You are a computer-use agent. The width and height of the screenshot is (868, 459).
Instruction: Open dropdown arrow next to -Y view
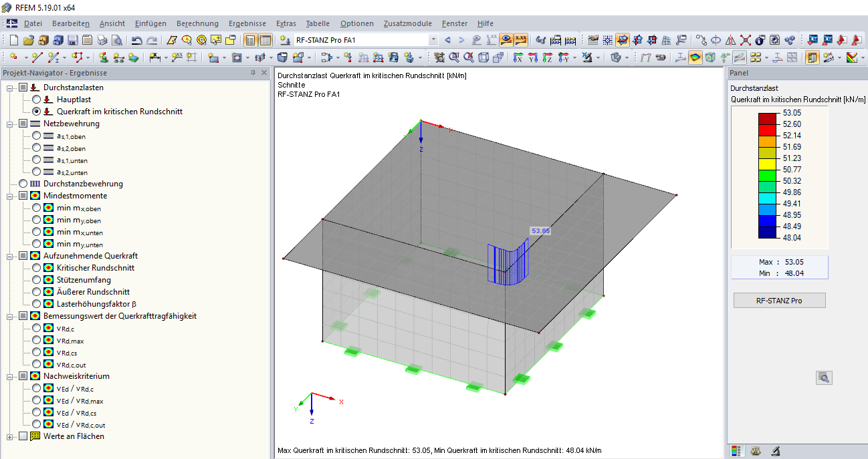575,57
